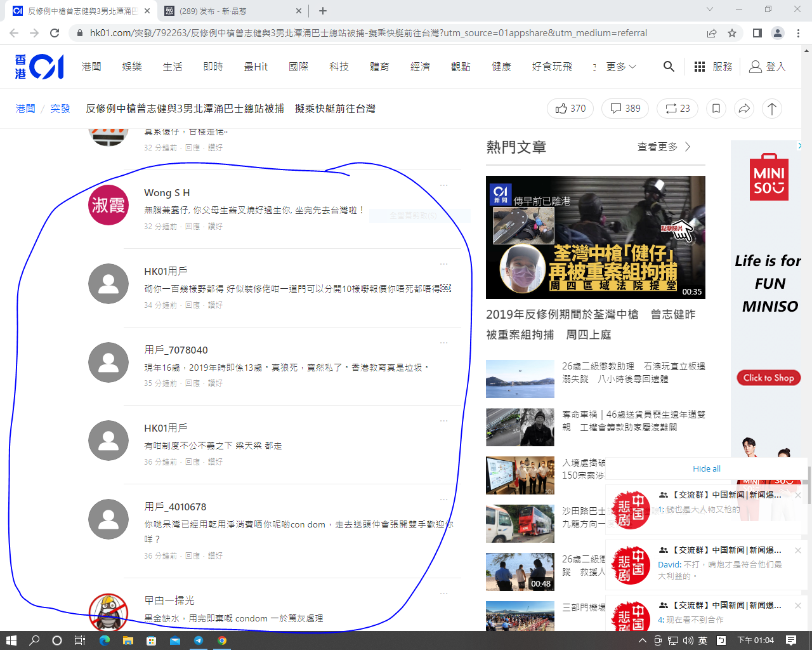
Task: Click the 突發 breadcrumb link
Action: (x=60, y=109)
